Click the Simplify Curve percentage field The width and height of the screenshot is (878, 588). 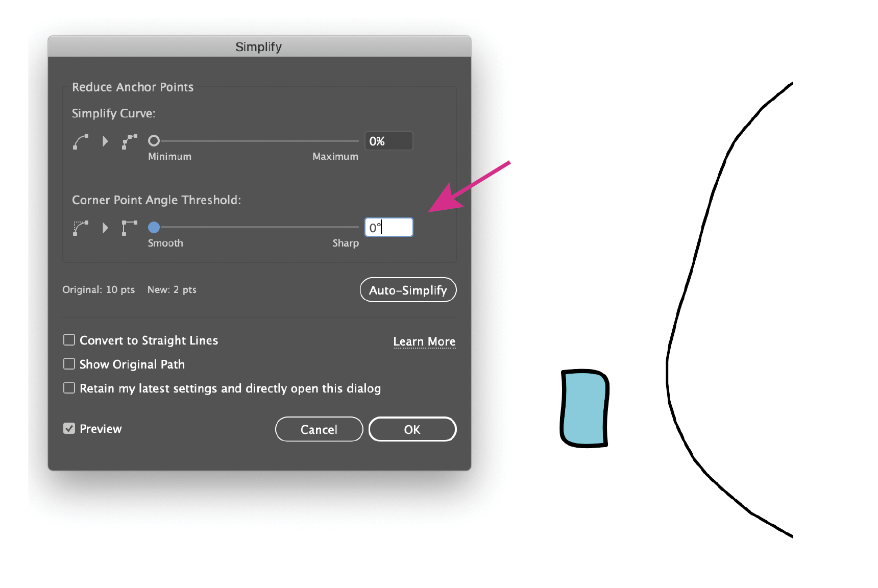coord(389,141)
